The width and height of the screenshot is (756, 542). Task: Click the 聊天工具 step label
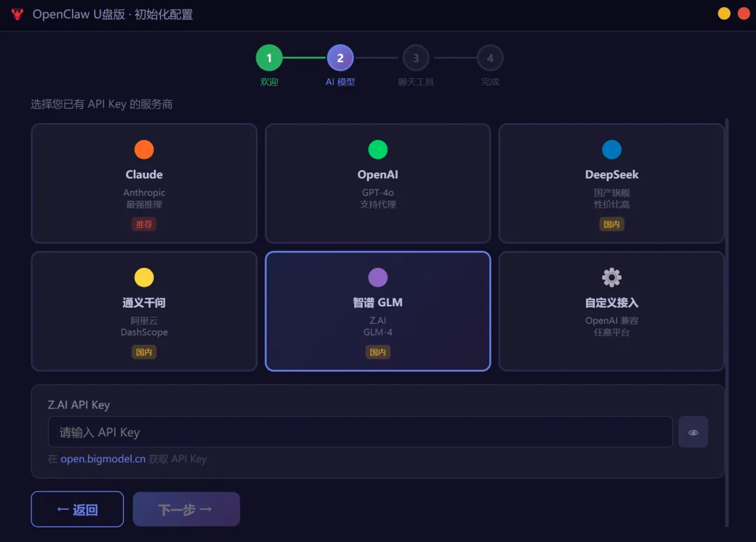[x=416, y=82]
